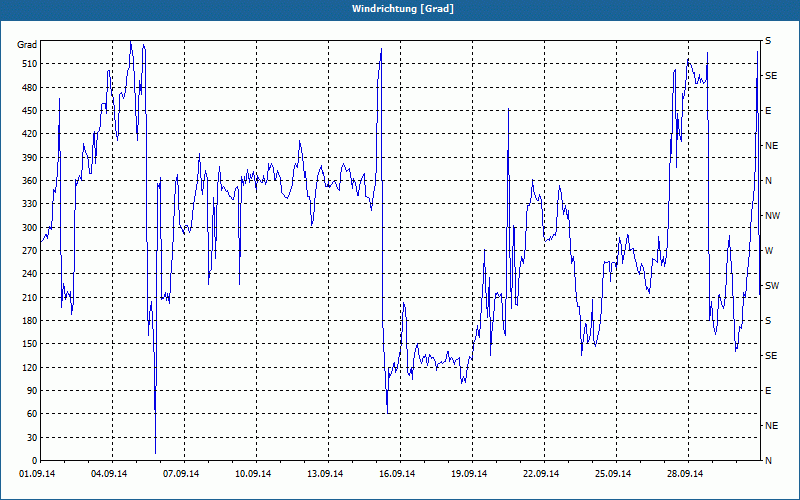800x500 pixels.
Task: Select the y-axis value "390"
Action: 29,158
